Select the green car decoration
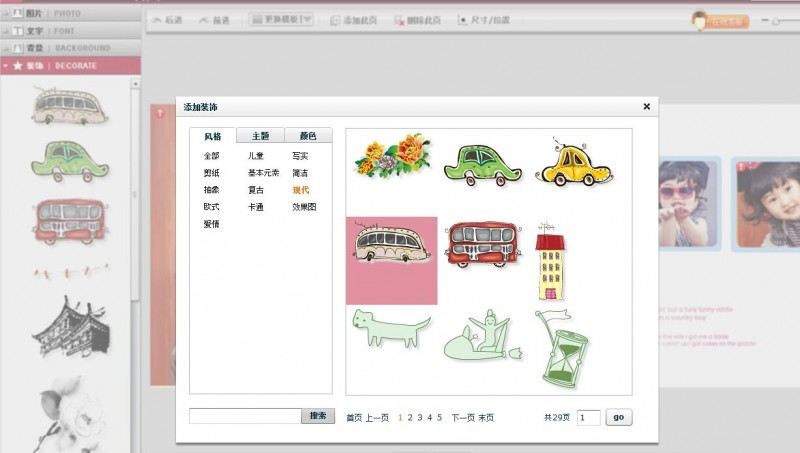Image resolution: width=800 pixels, height=453 pixels. pos(482,164)
